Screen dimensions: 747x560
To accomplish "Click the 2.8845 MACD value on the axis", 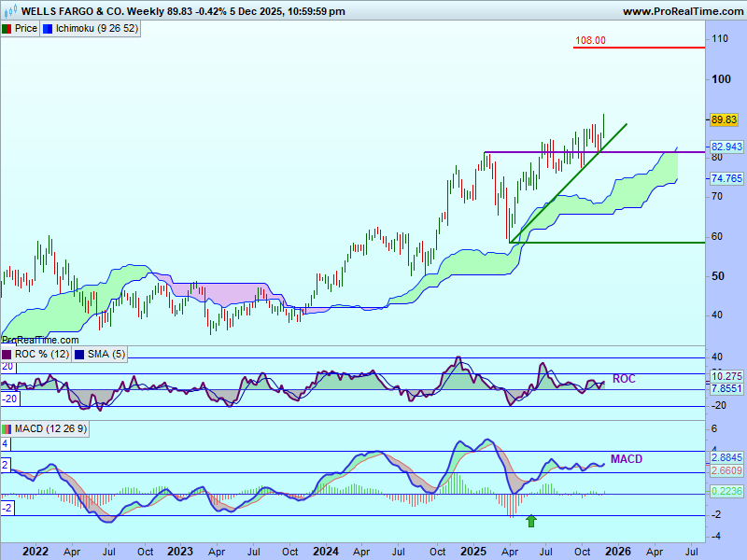I will (x=726, y=458).
